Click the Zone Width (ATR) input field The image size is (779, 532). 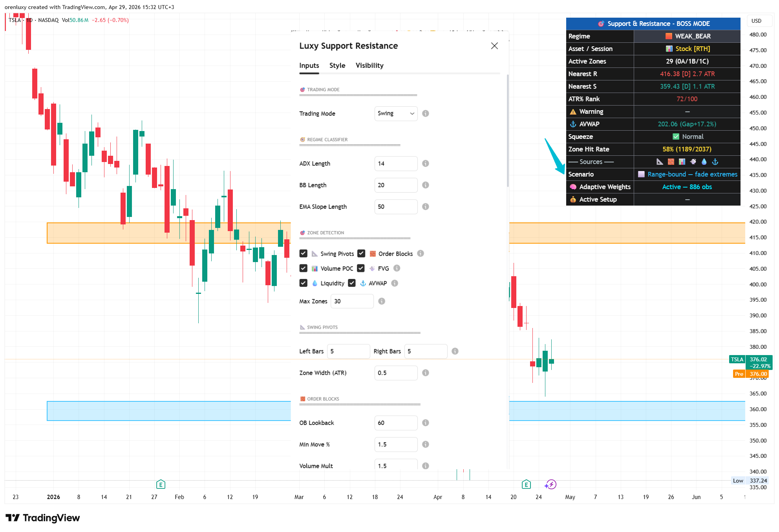coord(396,373)
